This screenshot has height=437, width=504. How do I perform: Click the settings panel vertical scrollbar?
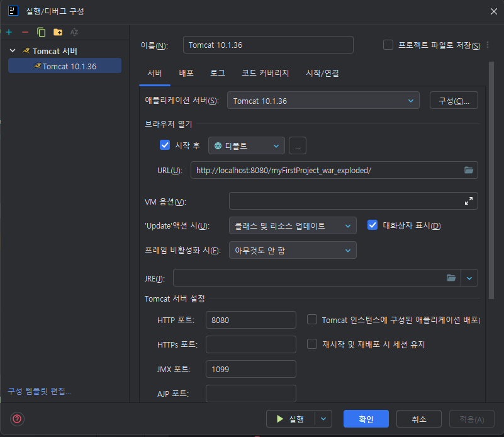click(x=491, y=180)
